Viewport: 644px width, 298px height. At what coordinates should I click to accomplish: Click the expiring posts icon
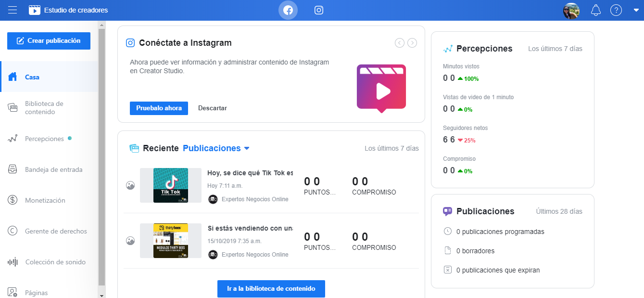tap(447, 270)
